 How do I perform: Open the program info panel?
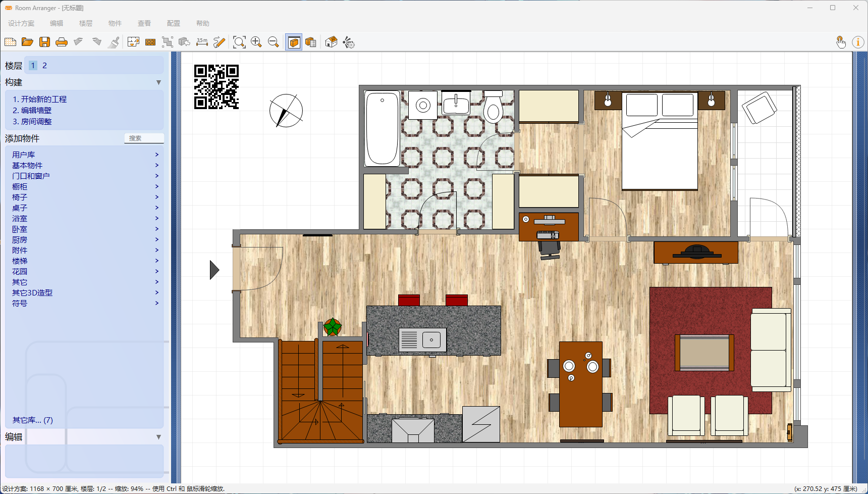[857, 42]
